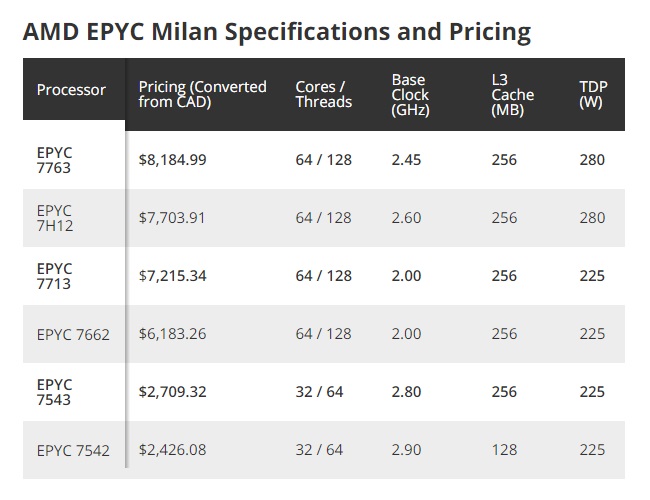
Task: Select the $2,426.08 price value
Action: pyautogui.click(x=172, y=450)
